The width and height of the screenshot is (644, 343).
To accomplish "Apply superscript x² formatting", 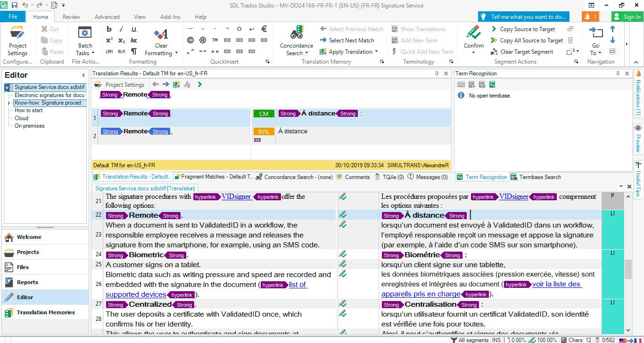I will 109,41.
